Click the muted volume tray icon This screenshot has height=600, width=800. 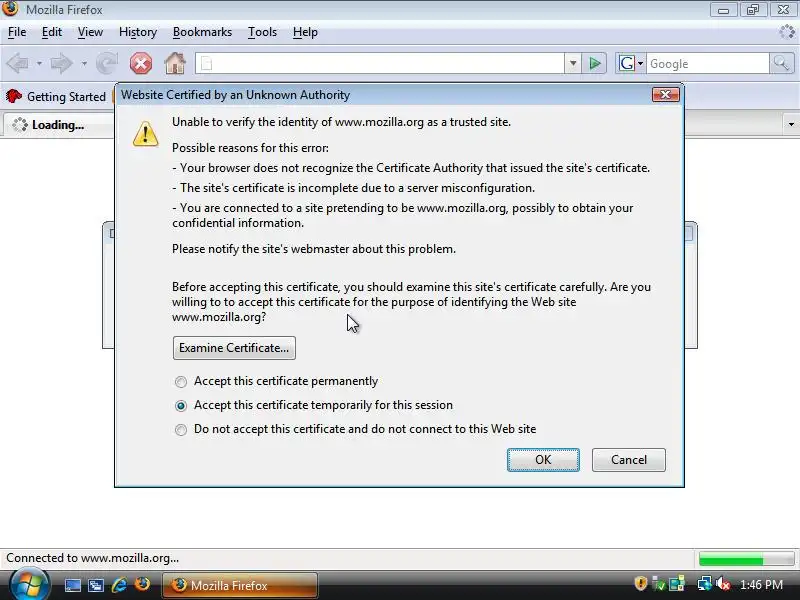[x=723, y=584]
